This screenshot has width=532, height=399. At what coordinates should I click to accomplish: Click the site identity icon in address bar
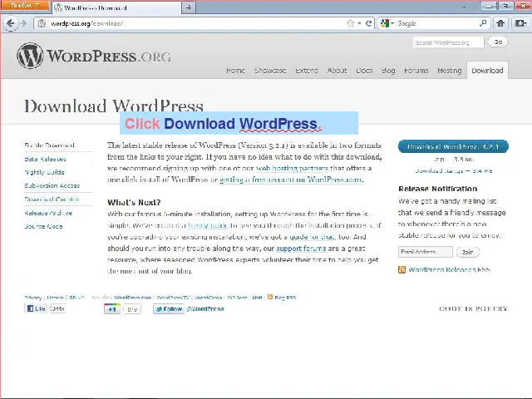pos(42,23)
